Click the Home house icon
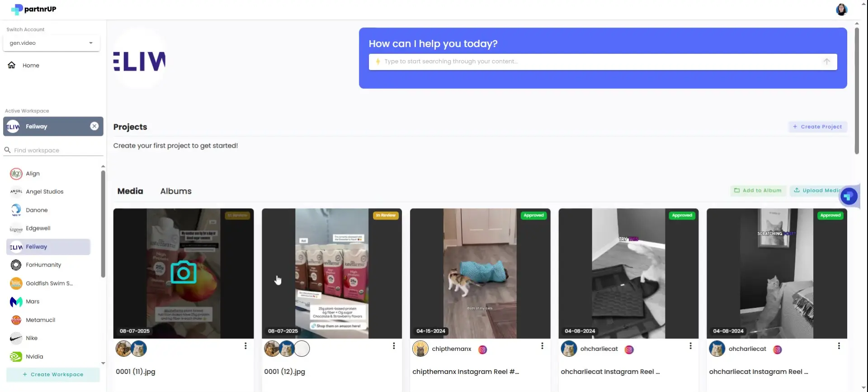The height and width of the screenshot is (392, 868). (x=12, y=65)
